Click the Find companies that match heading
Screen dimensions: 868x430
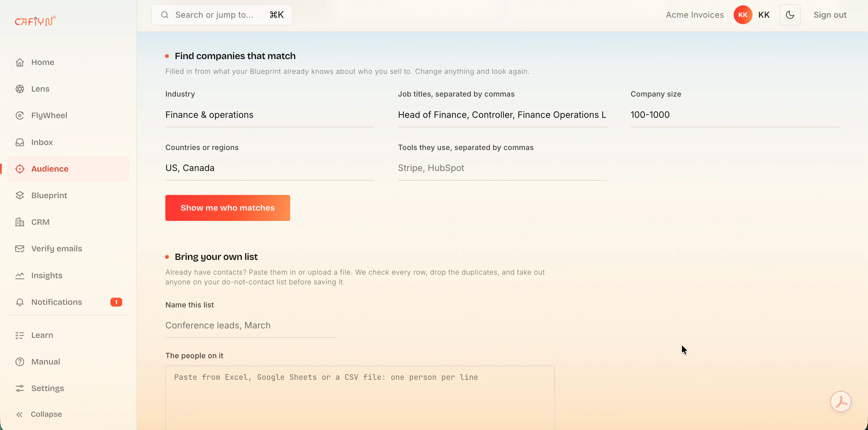[x=235, y=56]
